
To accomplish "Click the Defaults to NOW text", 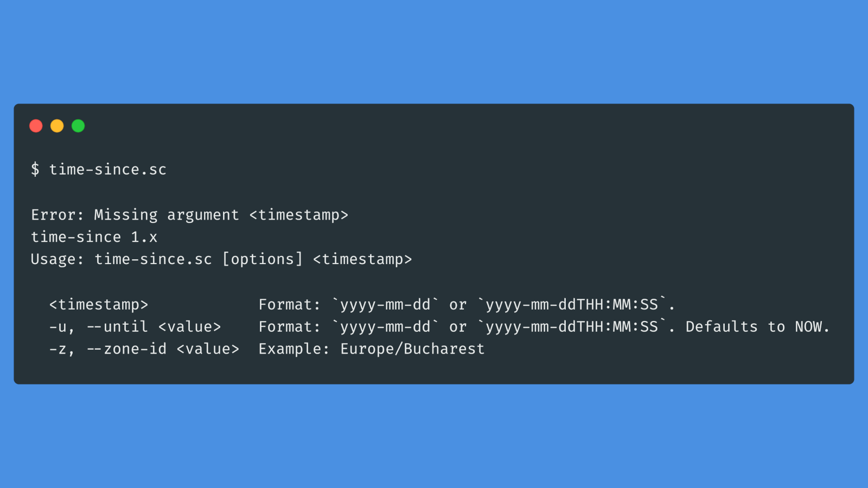I will [757, 327].
